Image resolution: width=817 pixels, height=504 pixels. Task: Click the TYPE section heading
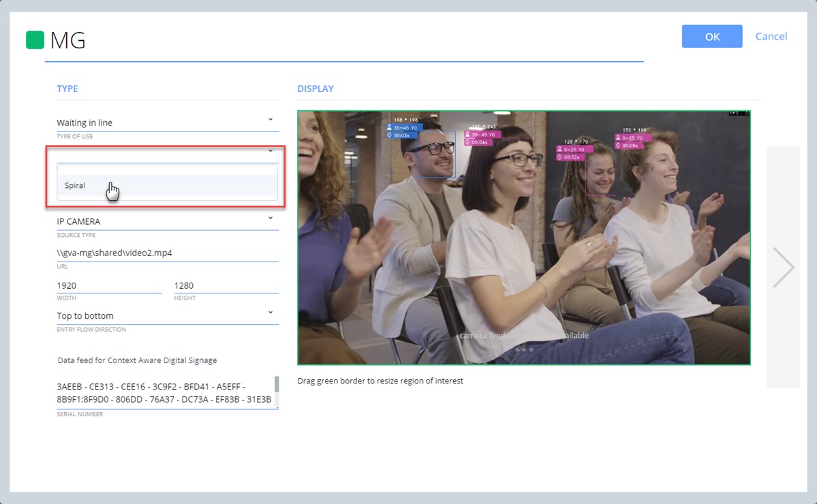coord(67,89)
